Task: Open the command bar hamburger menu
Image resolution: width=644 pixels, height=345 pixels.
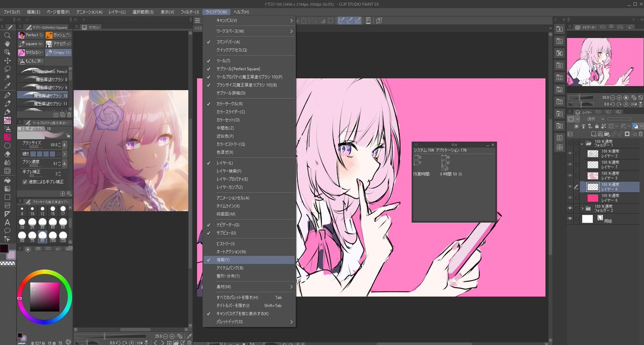Action: point(197,20)
